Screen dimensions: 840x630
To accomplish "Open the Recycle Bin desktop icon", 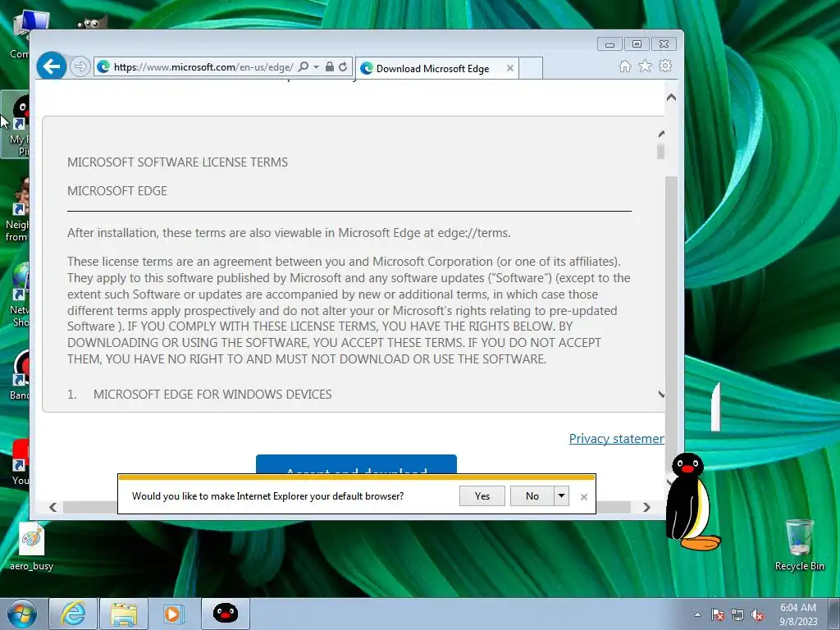I will pos(799,546).
